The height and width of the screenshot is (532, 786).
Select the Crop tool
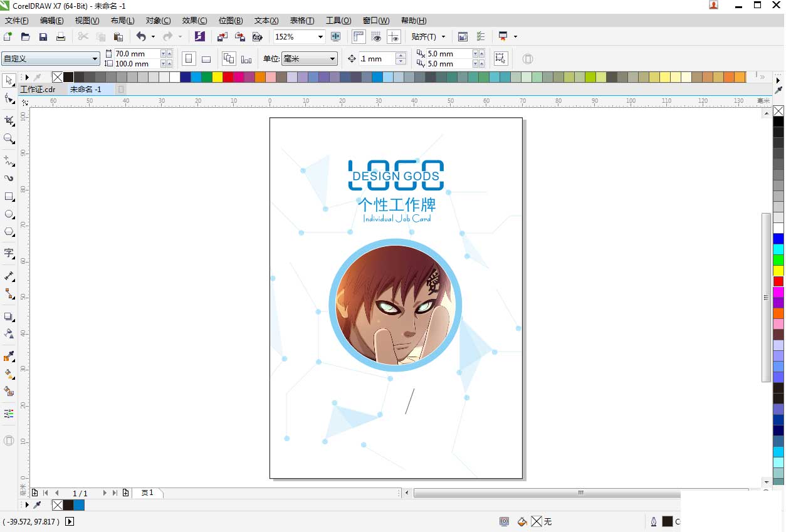(9, 120)
